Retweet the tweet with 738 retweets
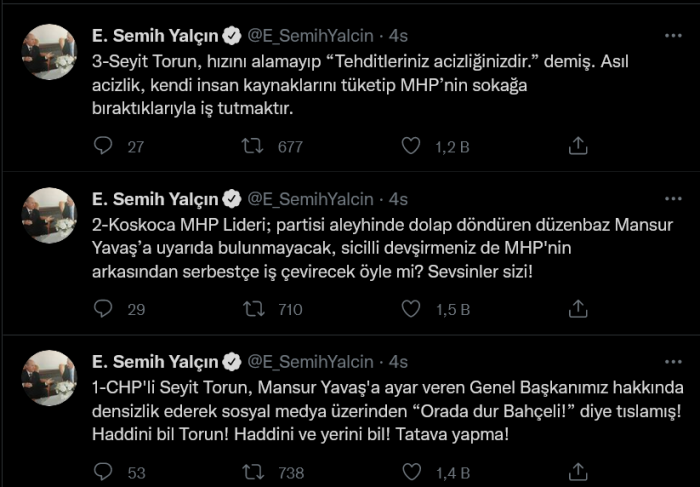700x487 pixels. [x=254, y=472]
